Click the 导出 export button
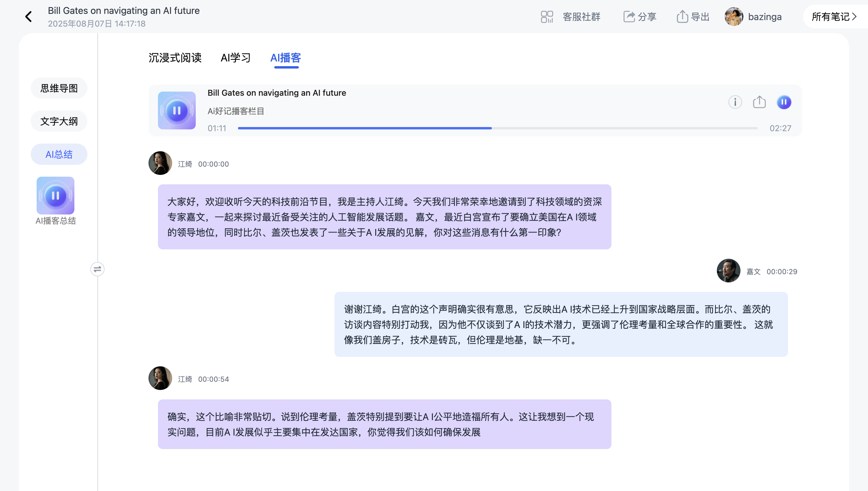This screenshot has width=868, height=491. click(693, 17)
